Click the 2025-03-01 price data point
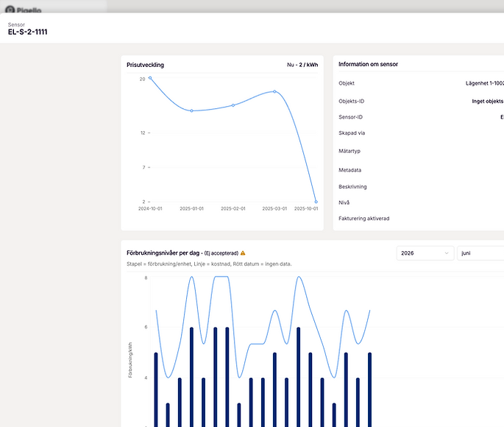Viewport: 504px width, 427px height. coord(274,91)
